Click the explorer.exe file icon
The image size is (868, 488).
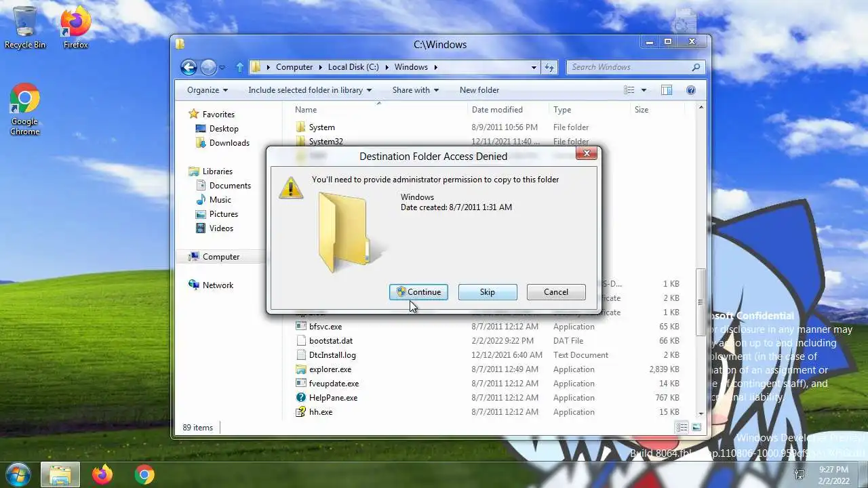coord(301,369)
